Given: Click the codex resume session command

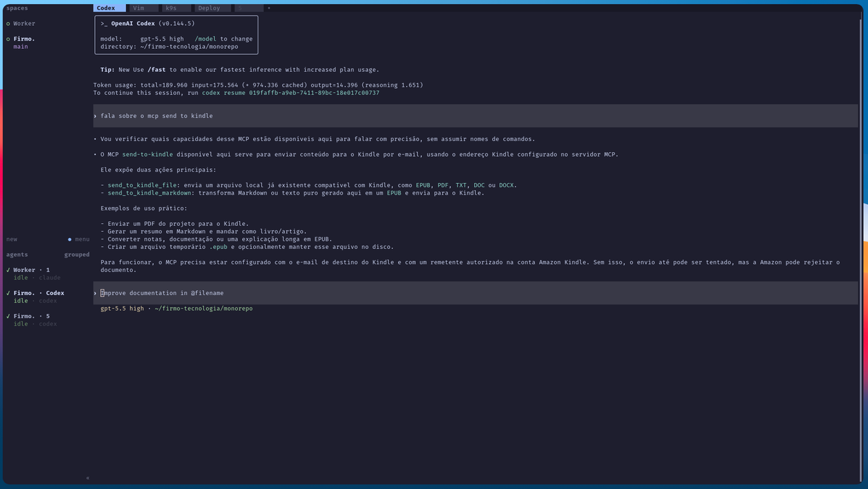Looking at the screenshot, I should pos(290,93).
